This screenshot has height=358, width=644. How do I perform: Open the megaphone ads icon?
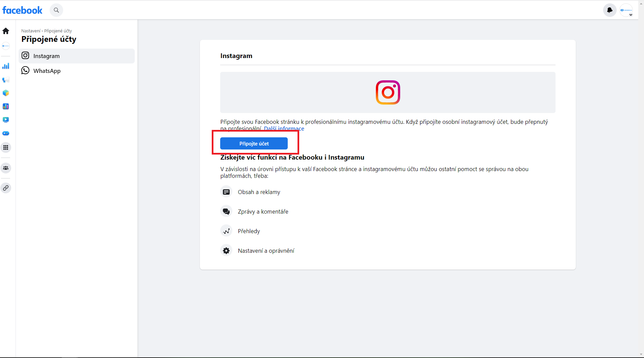coord(6,80)
